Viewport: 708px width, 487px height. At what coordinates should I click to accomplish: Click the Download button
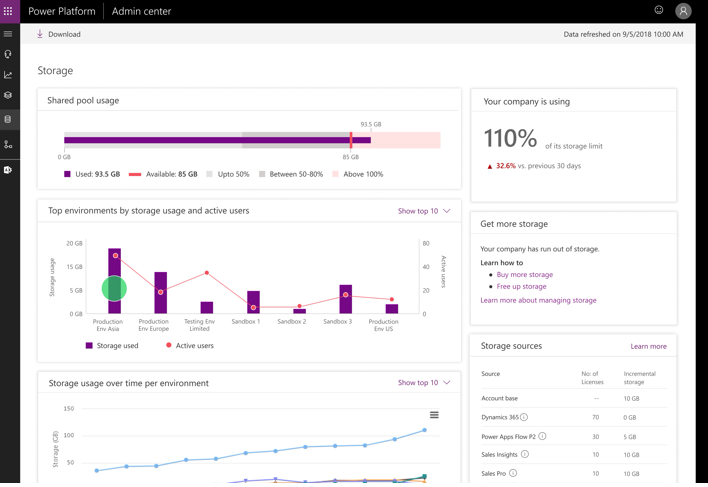tap(58, 34)
